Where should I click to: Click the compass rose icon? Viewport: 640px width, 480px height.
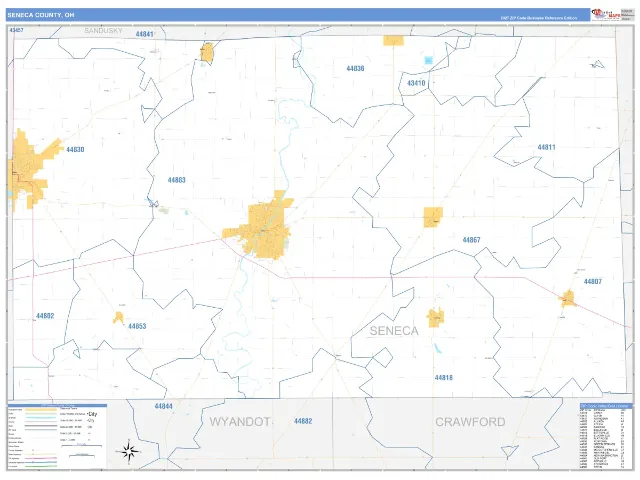(x=129, y=452)
